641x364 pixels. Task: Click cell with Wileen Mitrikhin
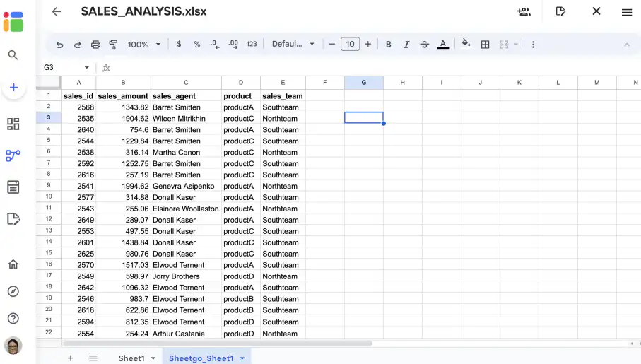click(x=186, y=119)
